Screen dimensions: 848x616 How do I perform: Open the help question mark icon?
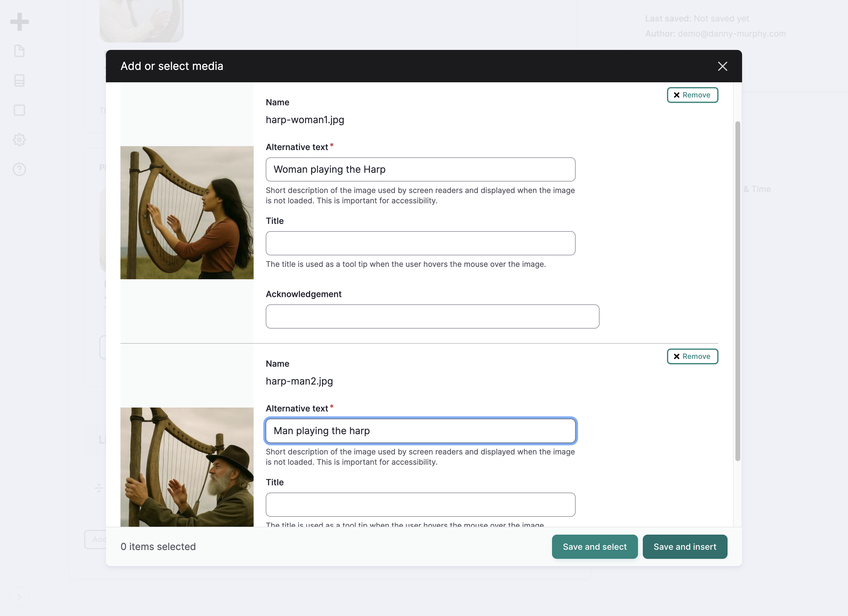(x=19, y=169)
